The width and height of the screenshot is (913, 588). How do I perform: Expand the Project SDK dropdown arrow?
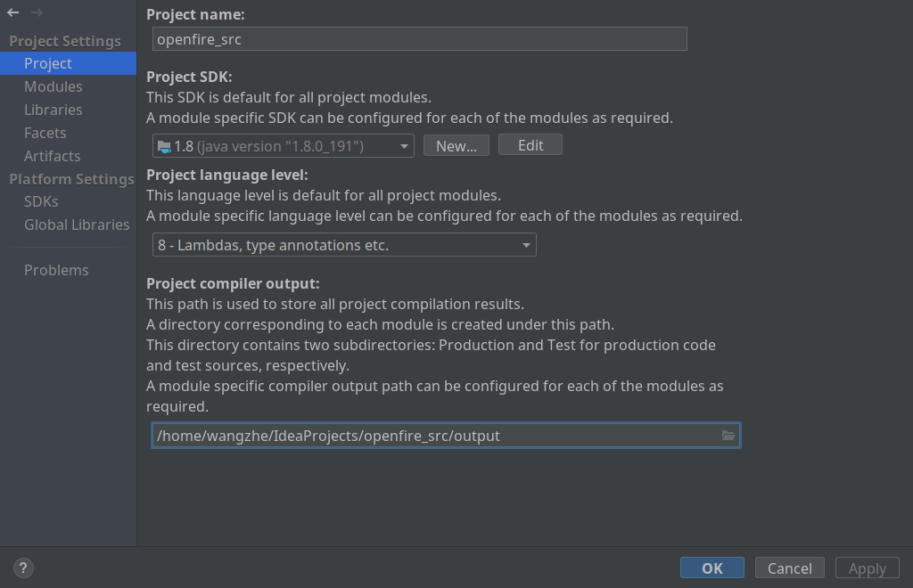(x=404, y=146)
